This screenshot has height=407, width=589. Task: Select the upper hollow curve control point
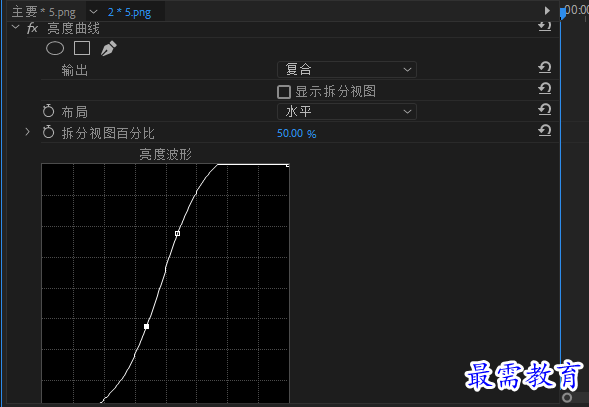click(x=177, y=233)
